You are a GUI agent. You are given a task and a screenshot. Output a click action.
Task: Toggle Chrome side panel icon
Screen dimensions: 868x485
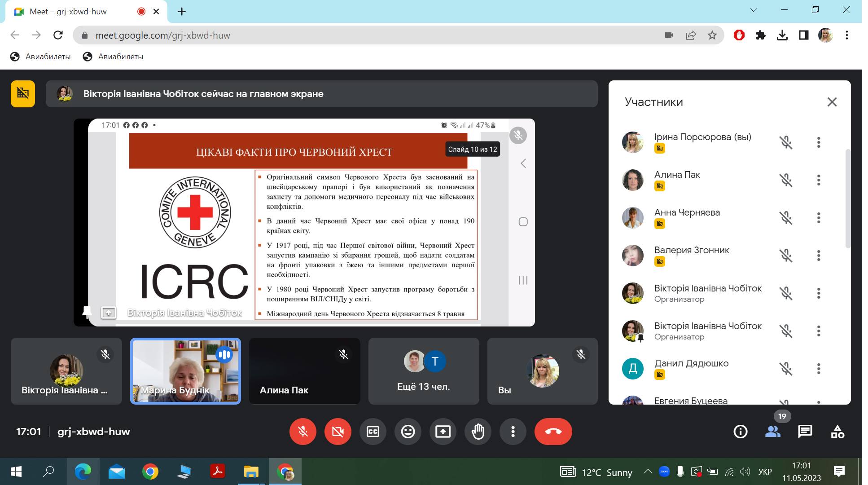[804, 35]
